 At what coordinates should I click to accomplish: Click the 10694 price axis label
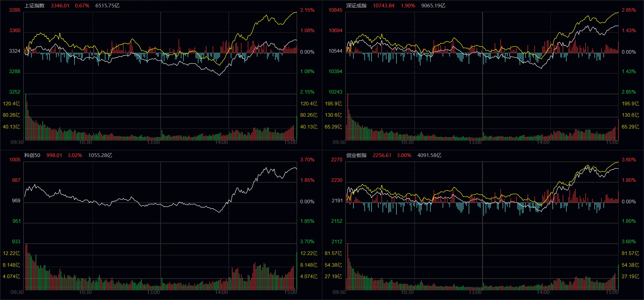(335, 31)
